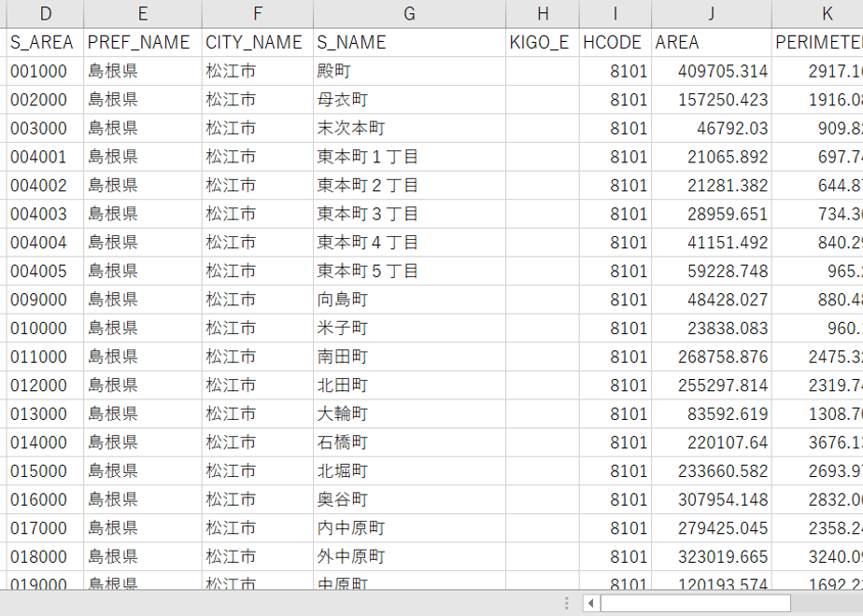Select cell containing 内中原町
The image size is (863, 616).
pyautogui.click(x=409, y=528)
